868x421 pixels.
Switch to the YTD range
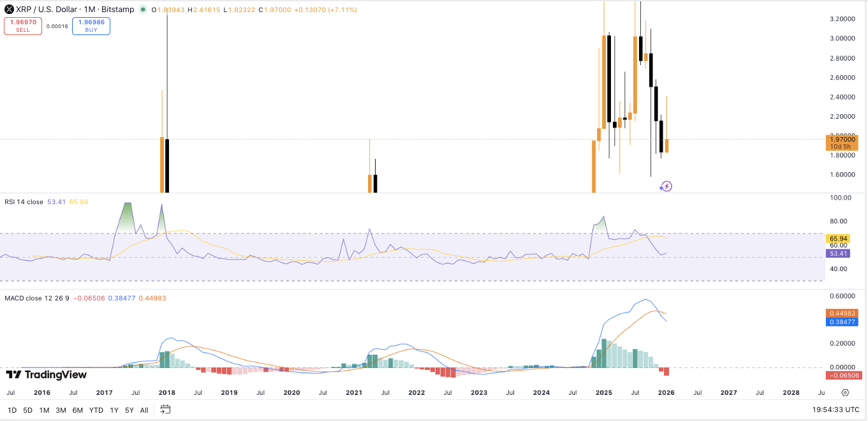click(x=96, y=410)
